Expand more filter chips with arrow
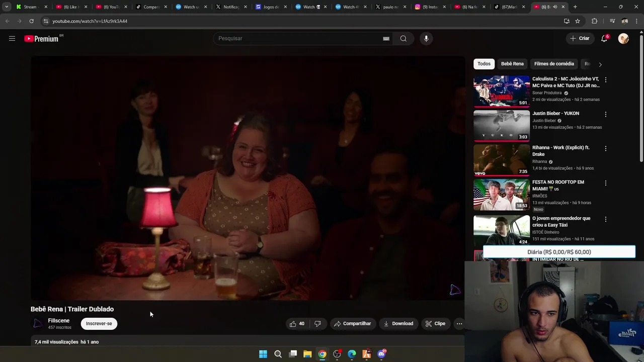The width and height of the screenshot is (644, 362). 600,64
